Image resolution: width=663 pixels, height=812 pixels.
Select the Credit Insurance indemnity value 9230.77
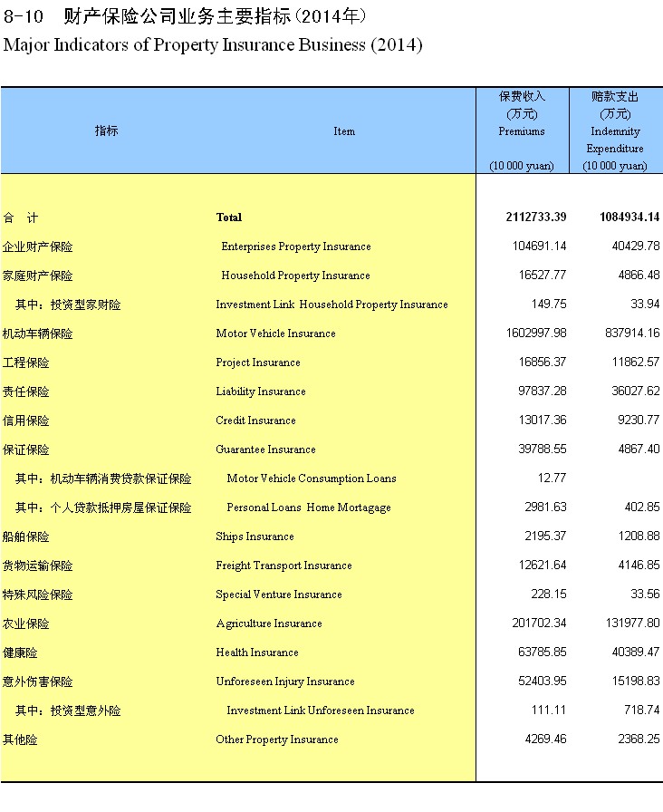point(630,420)
